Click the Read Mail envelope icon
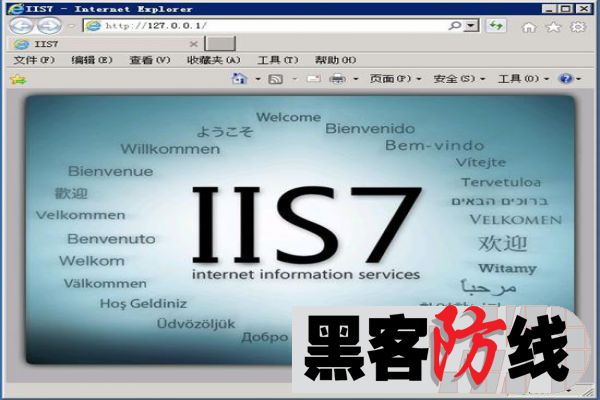 point(313,78)
